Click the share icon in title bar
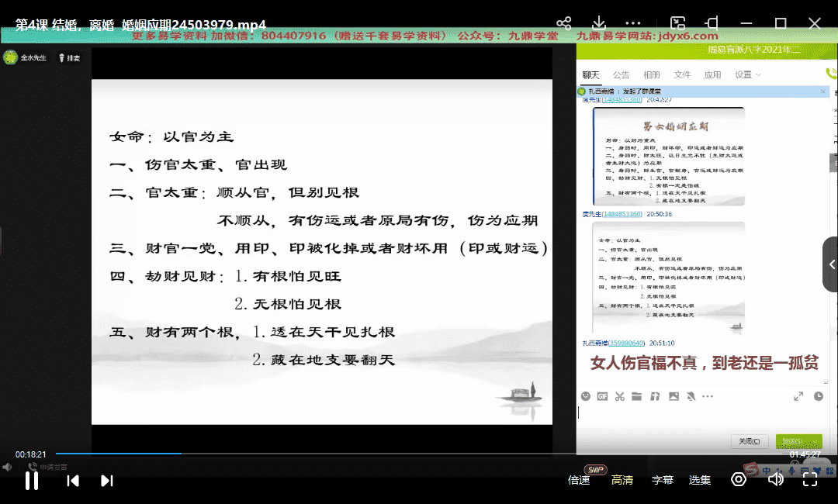Screen dimensions: 838x504 pos(564,23)
